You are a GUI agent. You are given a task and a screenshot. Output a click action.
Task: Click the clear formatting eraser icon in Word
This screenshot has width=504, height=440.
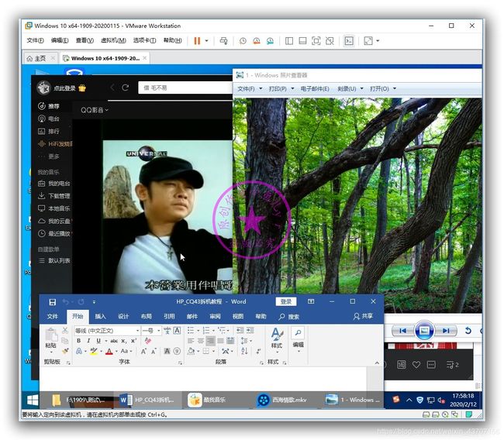(148, 341)
